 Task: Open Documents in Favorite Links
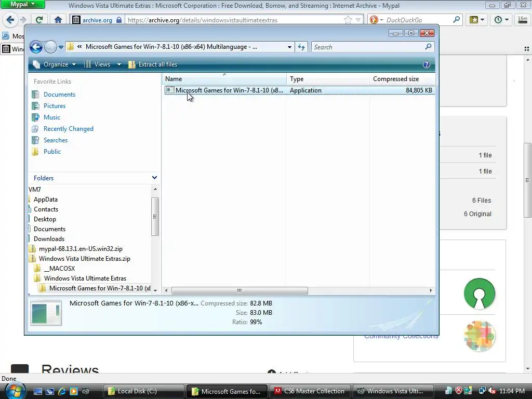coord(59,95)
